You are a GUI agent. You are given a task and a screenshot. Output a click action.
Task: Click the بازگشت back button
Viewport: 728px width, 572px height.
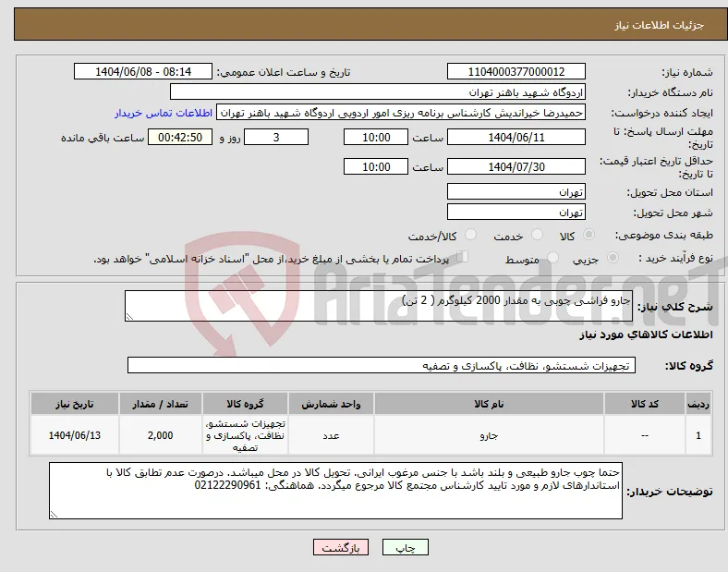[341, 547]
